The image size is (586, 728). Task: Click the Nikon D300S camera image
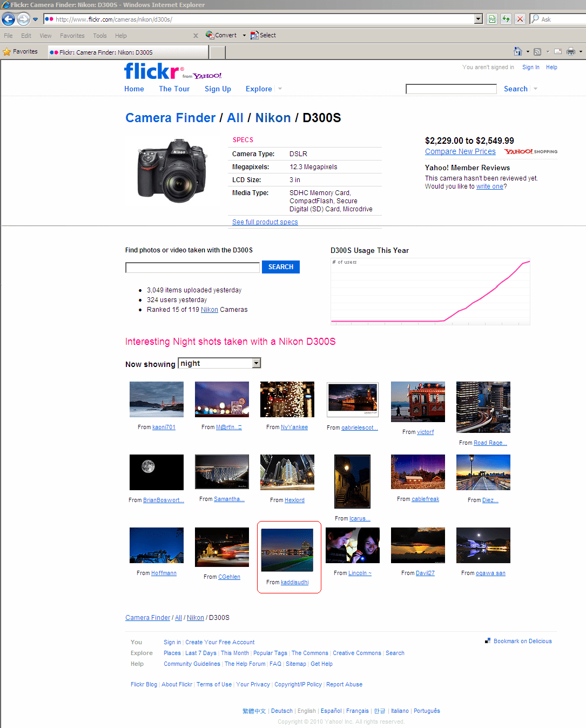172,171
